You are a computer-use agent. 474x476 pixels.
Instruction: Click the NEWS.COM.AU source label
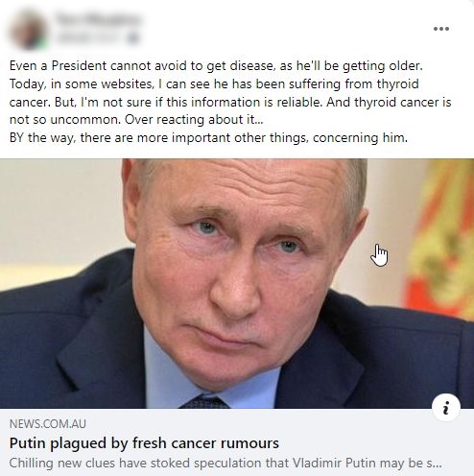pyautogui.click(x=48, y=424)
